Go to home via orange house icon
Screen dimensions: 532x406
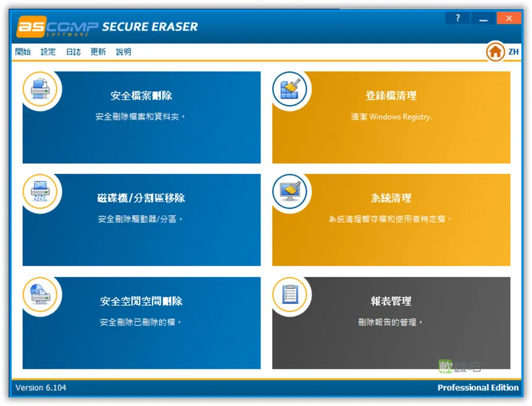tap(495, 51)
